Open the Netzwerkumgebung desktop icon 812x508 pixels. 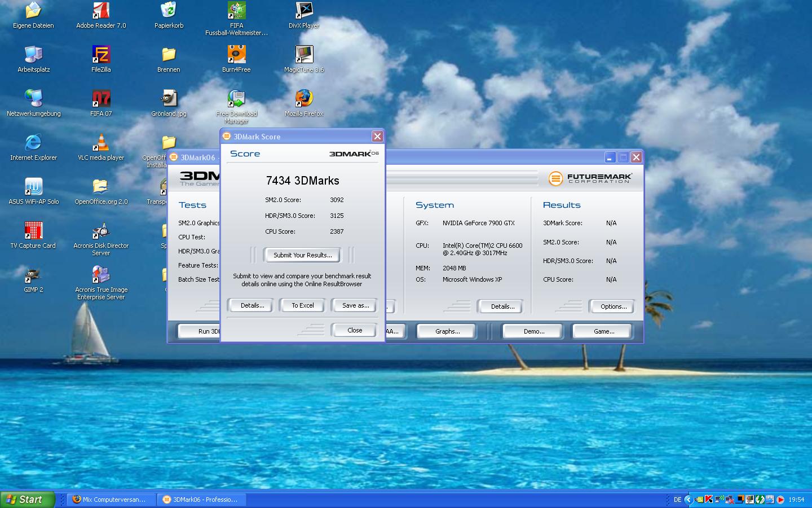click(x=33, y=104)
